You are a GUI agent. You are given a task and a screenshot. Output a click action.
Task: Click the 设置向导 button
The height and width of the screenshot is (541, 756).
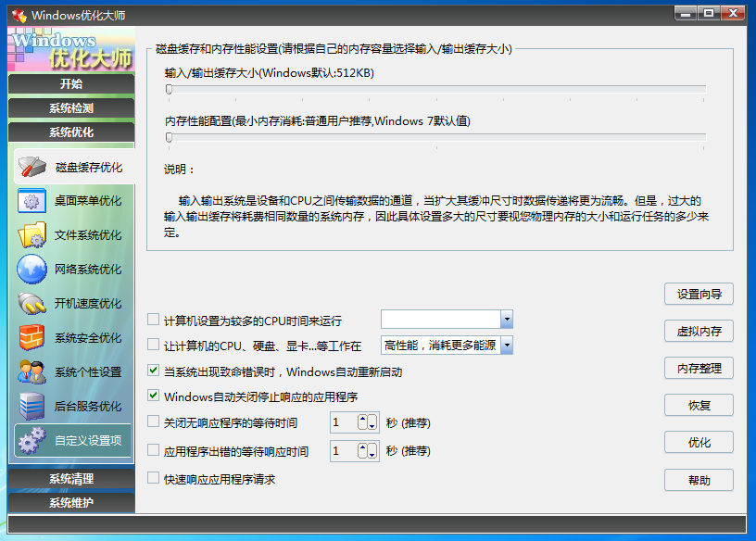coord(699,294)
